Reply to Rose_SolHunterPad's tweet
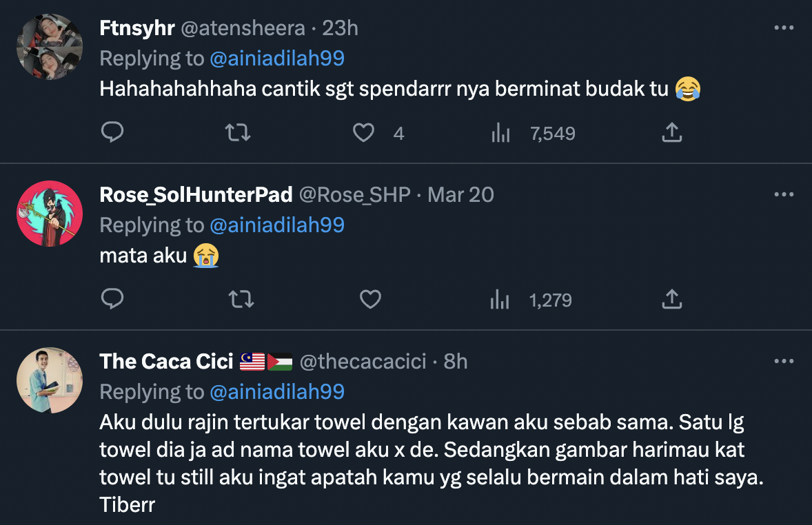This screenshot has height=525, width=812. pos(112,299)
